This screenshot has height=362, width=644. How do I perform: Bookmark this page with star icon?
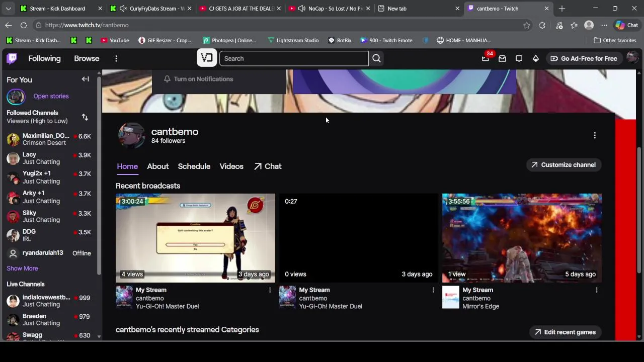click(527, 25)
